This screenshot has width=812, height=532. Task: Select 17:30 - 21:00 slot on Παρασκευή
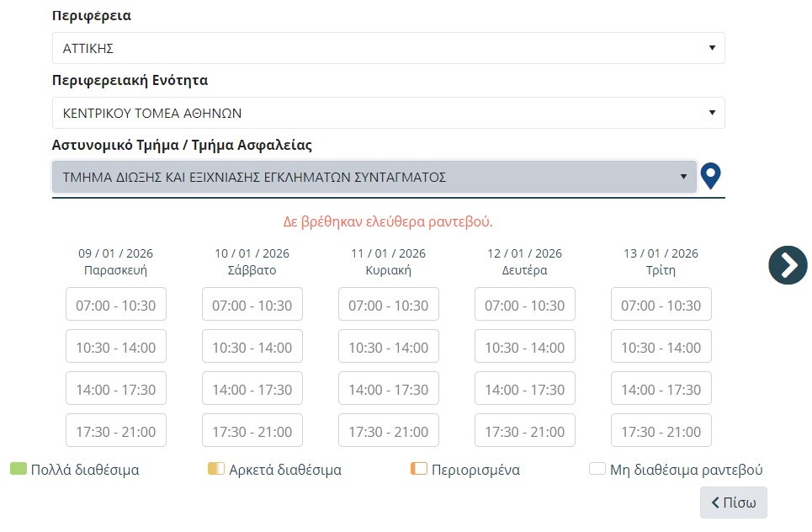click(116, 431)
